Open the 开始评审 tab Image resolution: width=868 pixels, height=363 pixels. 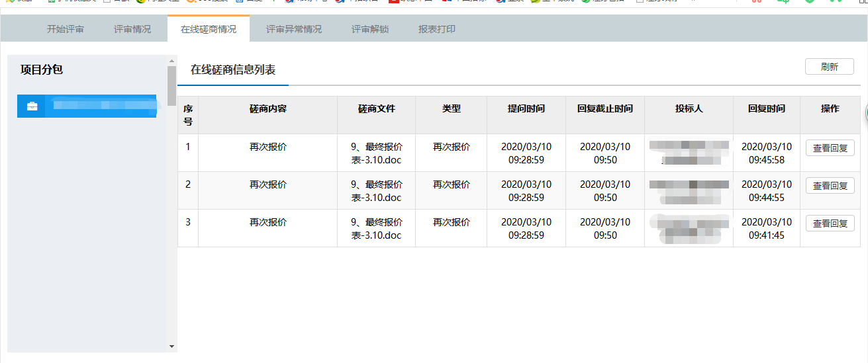coord(65,29)
